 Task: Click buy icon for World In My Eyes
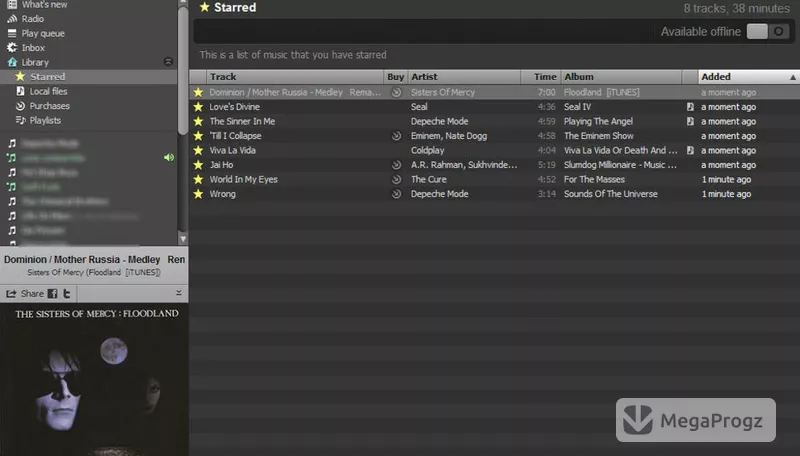(396, 180)
